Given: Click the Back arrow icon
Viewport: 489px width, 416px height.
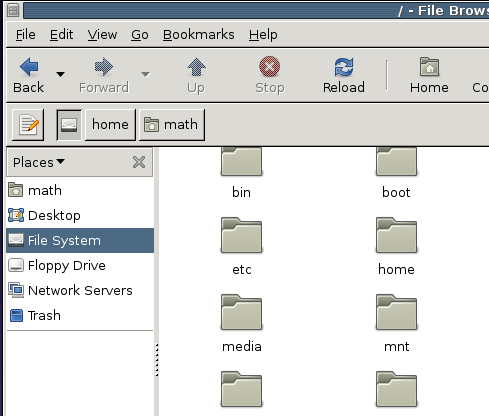Looking at the screenshot, I should [x=29, y=67].
